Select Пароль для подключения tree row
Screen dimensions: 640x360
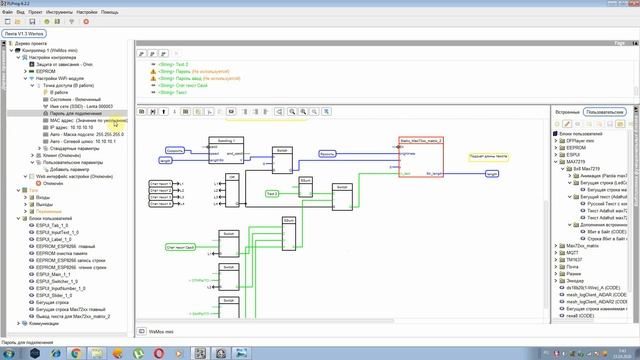coord(67,113)
